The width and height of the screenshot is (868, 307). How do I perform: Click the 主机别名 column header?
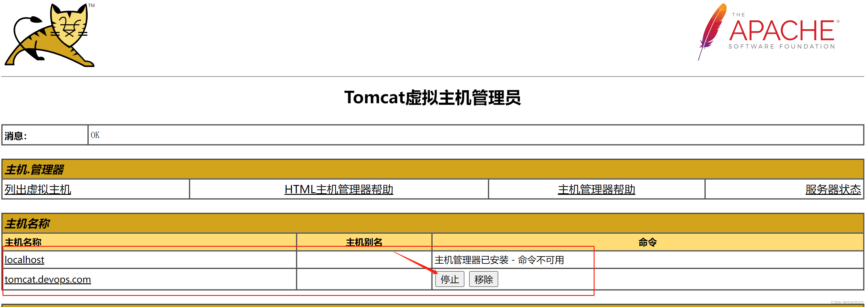364,242
